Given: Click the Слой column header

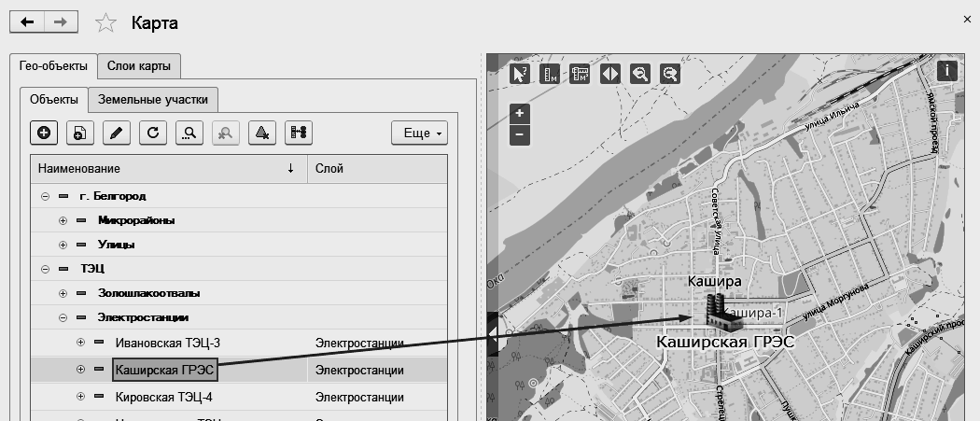Looking at the screenshot, I should pos(377,169).
